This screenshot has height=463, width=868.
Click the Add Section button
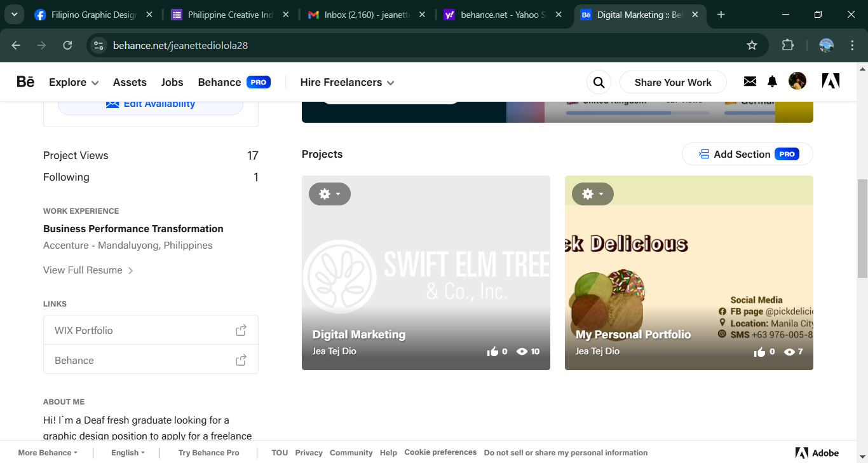pos(747,154)
